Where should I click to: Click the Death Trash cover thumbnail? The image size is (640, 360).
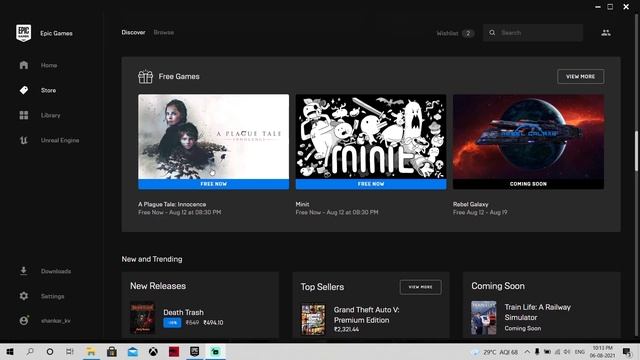[142, 318]
